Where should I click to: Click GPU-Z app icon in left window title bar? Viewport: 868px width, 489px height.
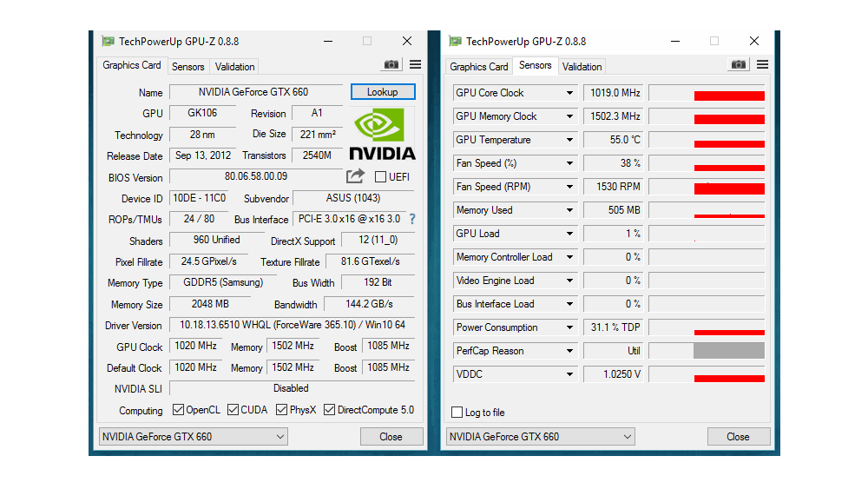point(108,41)
